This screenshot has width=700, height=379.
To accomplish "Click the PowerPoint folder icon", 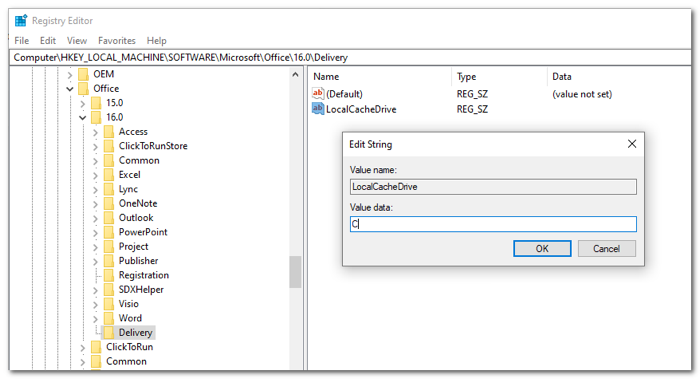I will tap(108, 232).
